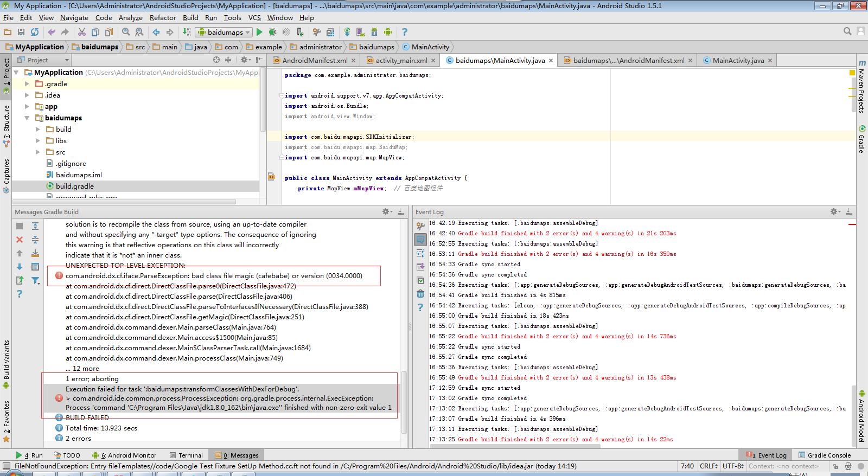Click the toolbar Help question mark icon
Screen dimensions: 868x476
pyautogui.click(x=405, y=32)
